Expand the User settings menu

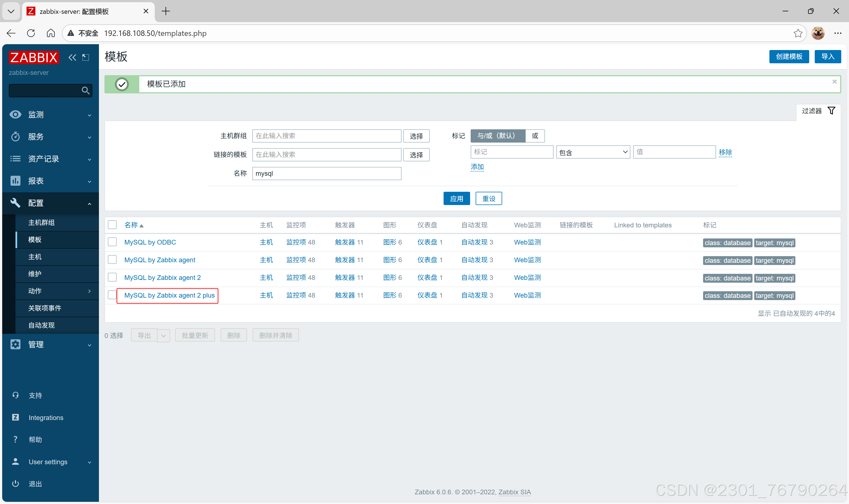(50, 461)
